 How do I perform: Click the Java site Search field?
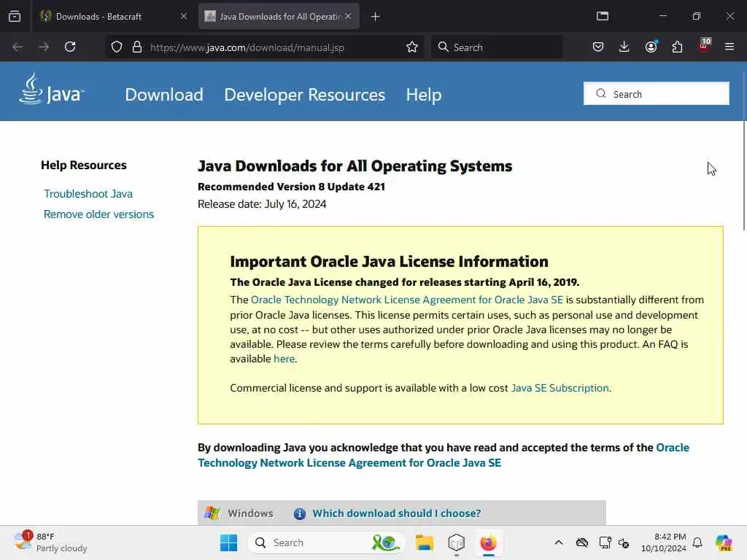[x=656, y=94]
